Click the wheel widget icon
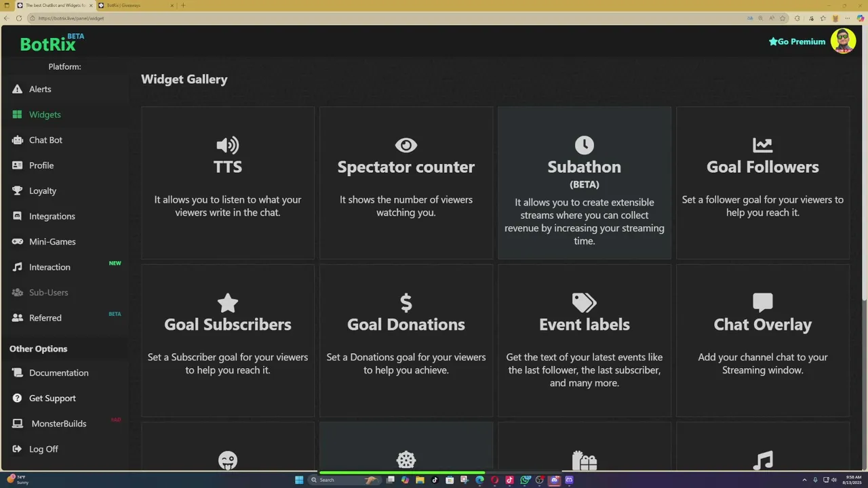 (x=406, y=461)
